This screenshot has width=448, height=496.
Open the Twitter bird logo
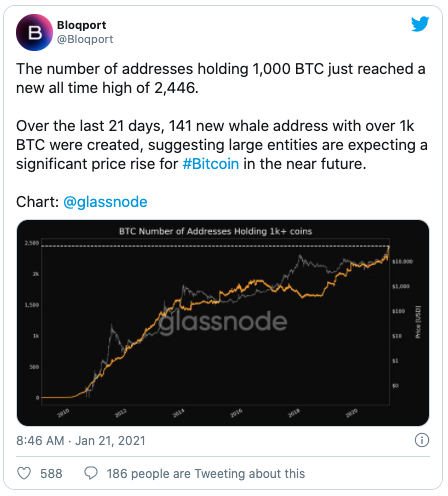click(x=420, y=24)
